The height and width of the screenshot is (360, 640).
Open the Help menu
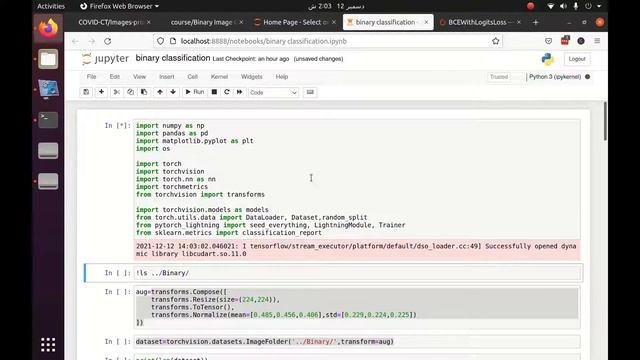click(x=282, y=77)
